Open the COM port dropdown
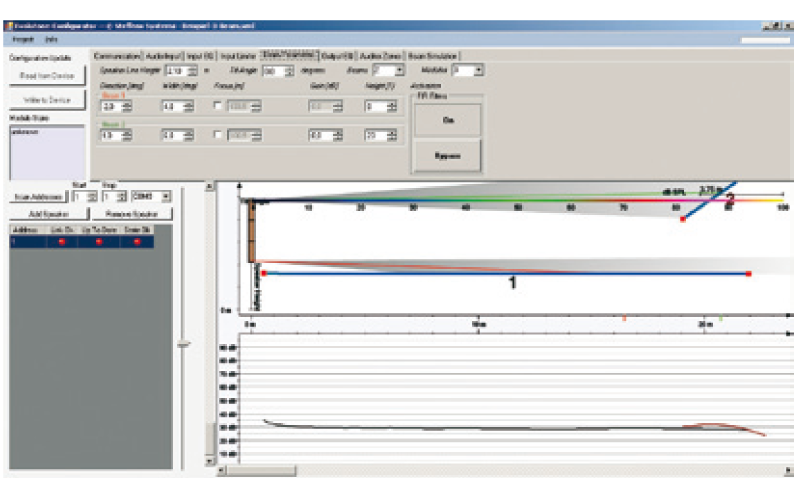 166,196
